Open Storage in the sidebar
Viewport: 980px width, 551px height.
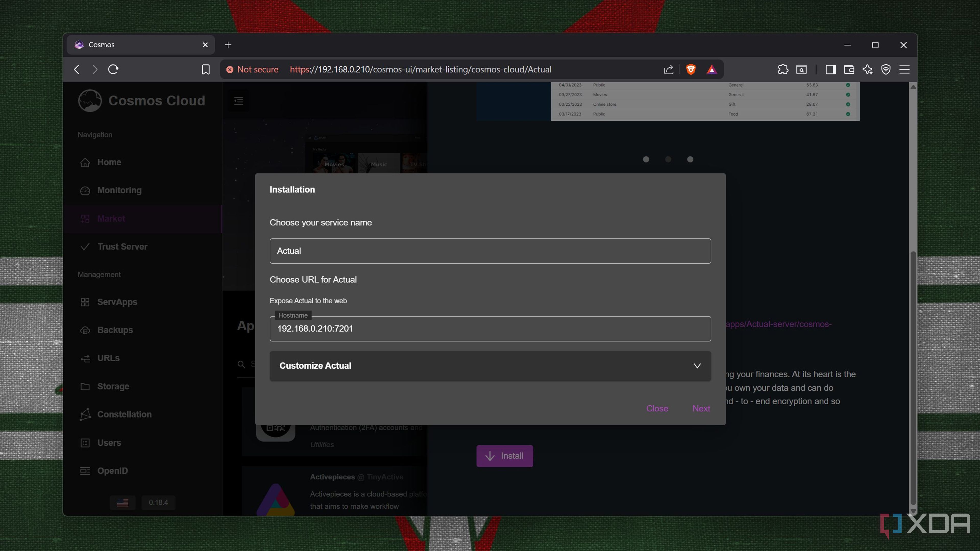143,386
